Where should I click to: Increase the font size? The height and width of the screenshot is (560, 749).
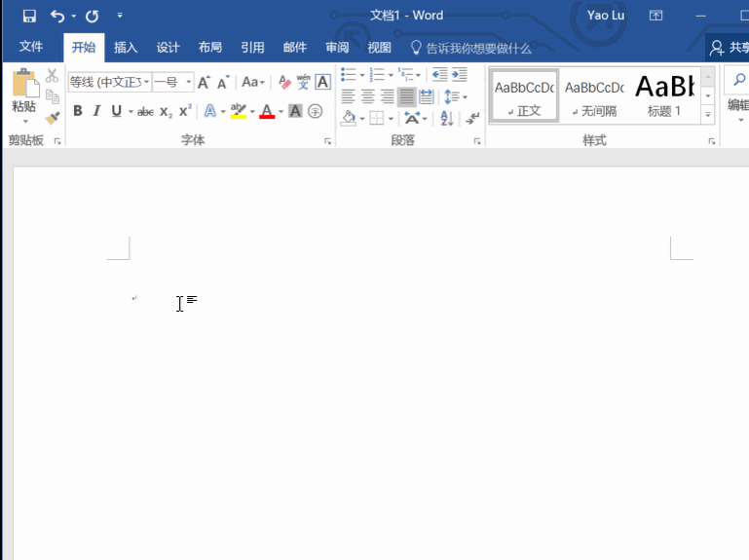click(x=204, y=82)
